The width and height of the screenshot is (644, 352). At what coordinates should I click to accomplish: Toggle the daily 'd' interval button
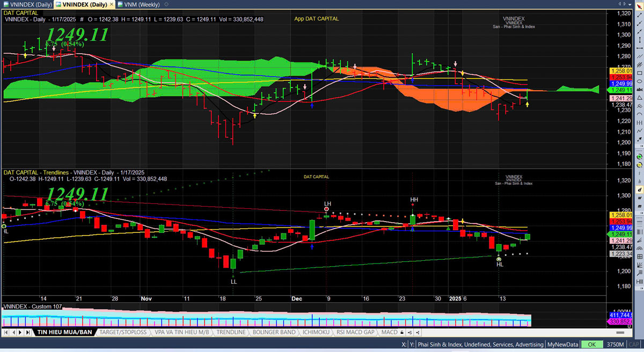tap(640, 189)
